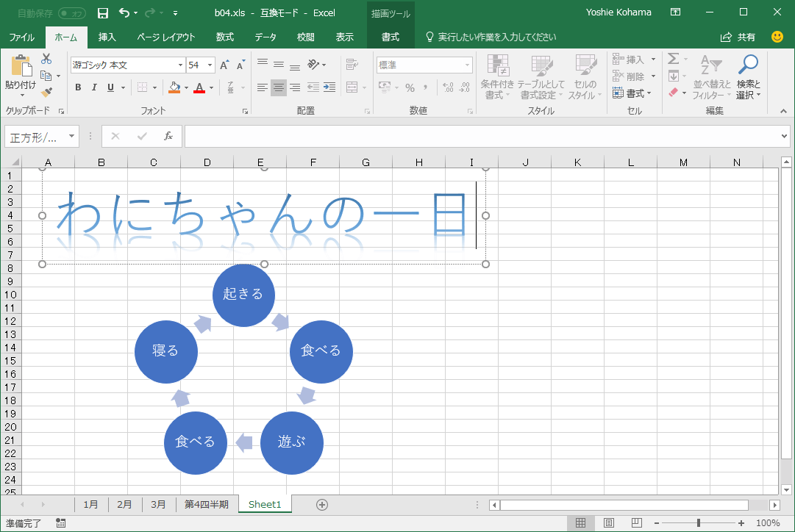Toggle AutoSave switch

coord(72,13)
